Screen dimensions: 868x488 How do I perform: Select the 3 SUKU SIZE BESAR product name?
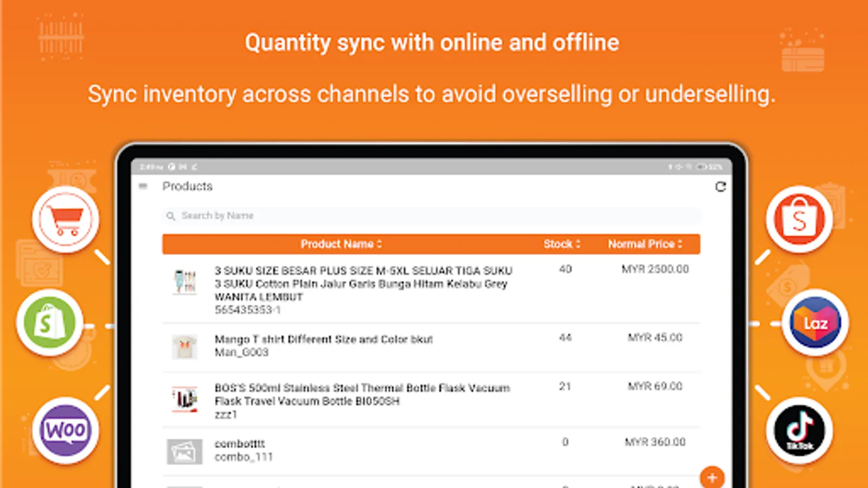[x=363, y=284]
